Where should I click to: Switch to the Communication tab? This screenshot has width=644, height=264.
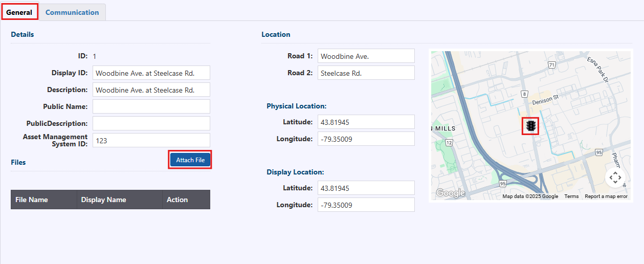(x=72, y=12)
